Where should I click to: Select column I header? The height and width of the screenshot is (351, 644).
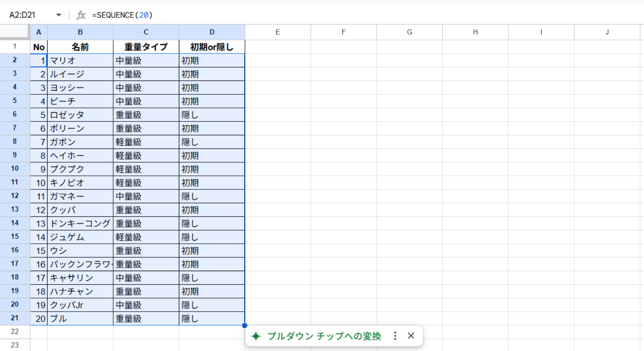tap(541, 32)
